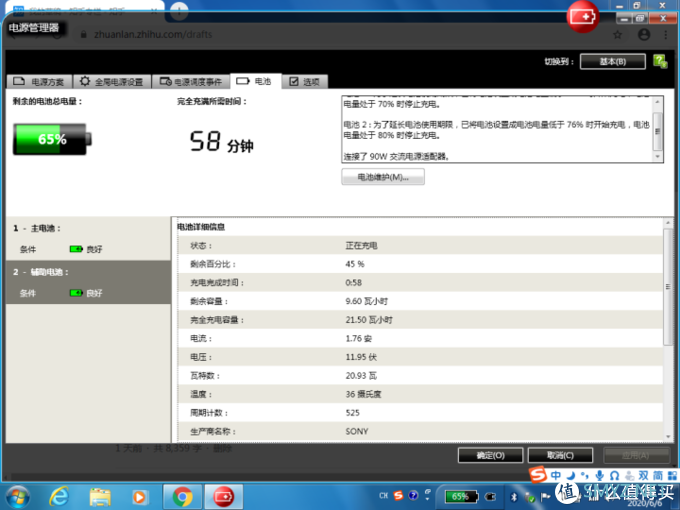Open the 电源方案 tab

[x=39, y=82]
